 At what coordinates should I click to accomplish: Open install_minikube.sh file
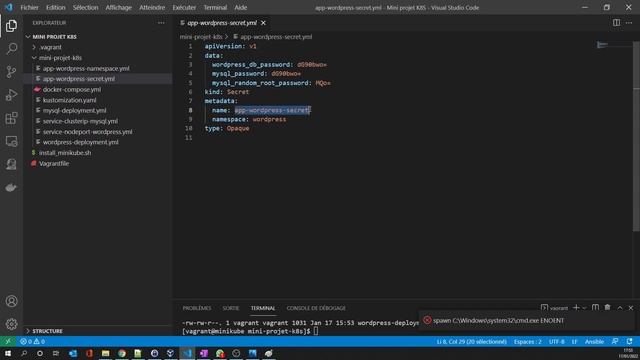tap(65, 153)
